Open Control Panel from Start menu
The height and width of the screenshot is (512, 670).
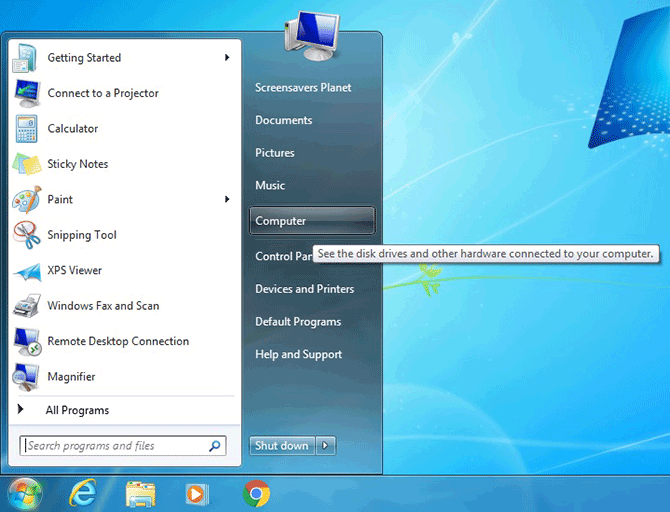point(284,256)
